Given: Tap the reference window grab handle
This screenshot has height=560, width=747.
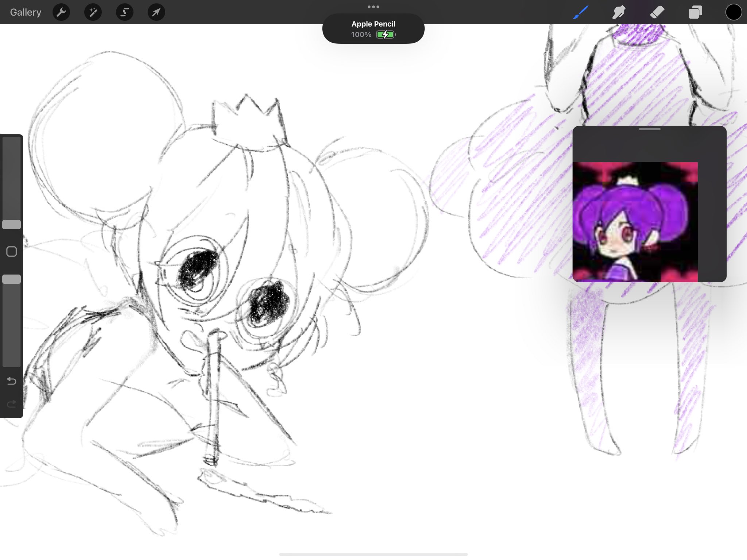Looking at the screenshot, I should (x=649, y=129).
